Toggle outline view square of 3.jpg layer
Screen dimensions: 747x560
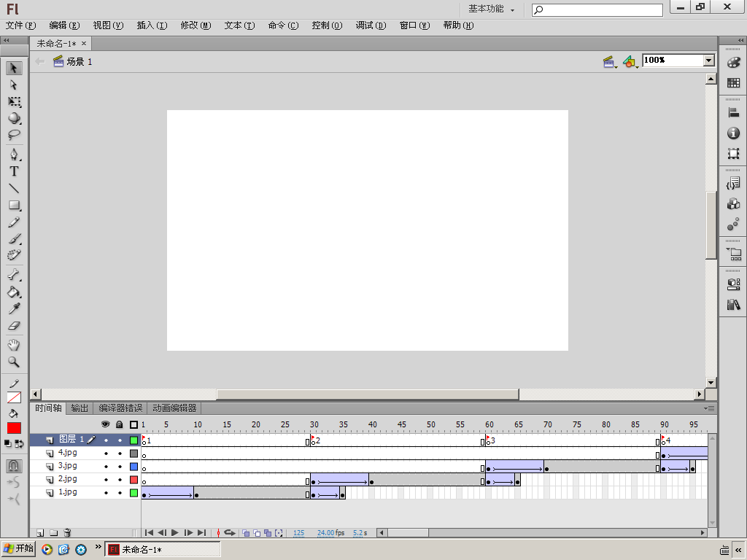pyautogui.click(x=134, y=467)
